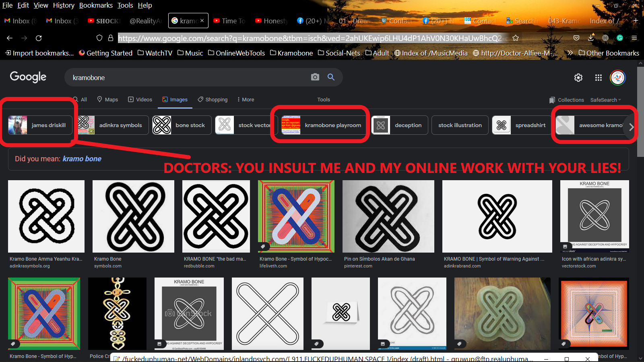Expand the SafeSearch dropdown
Screen dimensions: 644x362
tap(606, 100)
